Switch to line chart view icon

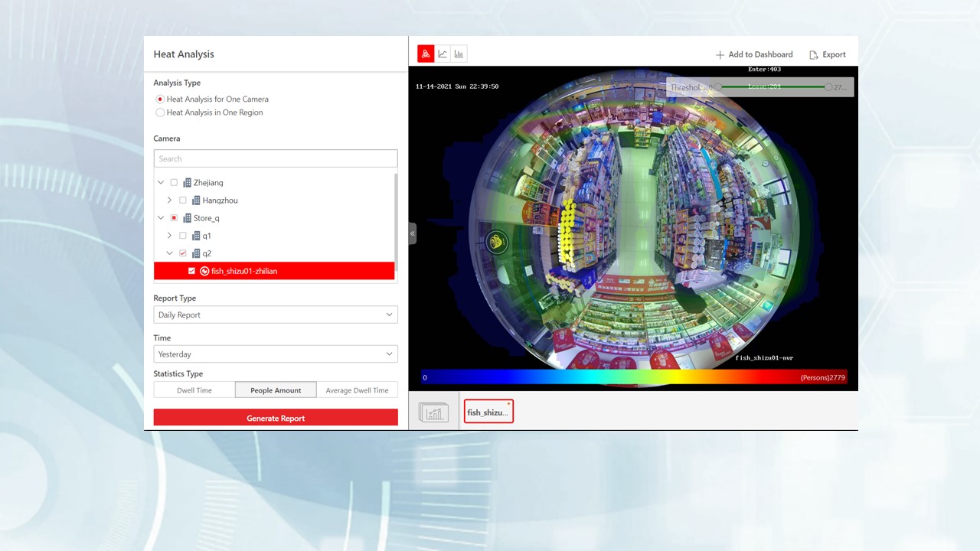[443, 54]
